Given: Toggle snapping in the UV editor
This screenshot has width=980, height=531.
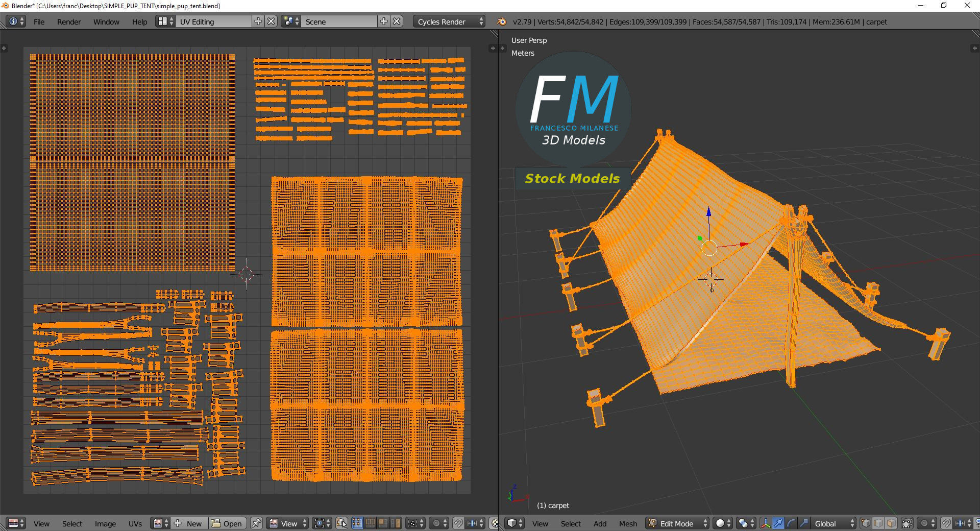Looking at the screenshot, I should 458,523.
